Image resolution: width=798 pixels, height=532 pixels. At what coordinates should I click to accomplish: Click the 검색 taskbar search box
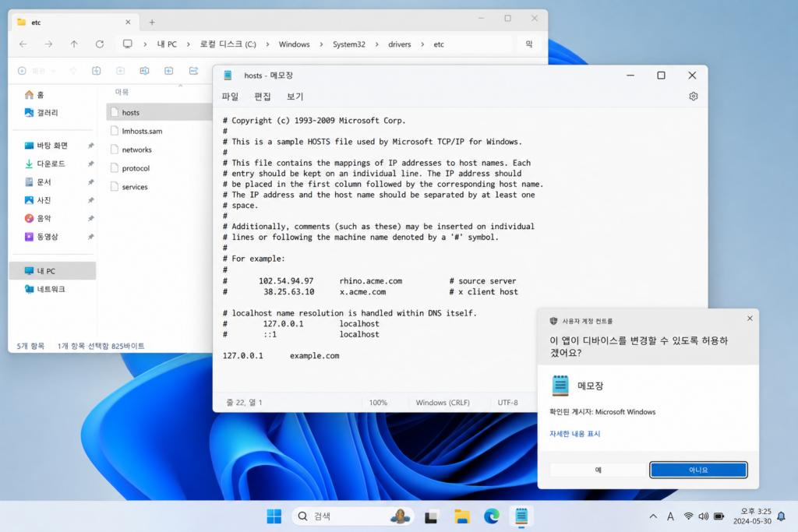tap(353, 516)
